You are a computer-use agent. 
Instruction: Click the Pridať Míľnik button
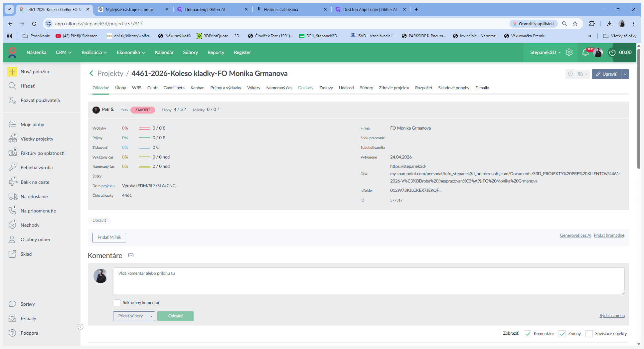(109, 237)
